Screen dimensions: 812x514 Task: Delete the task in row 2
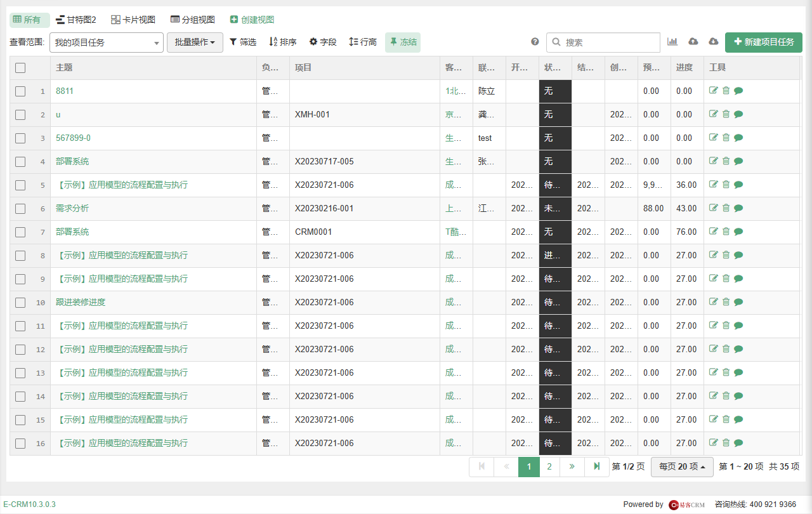pos(726,114)
